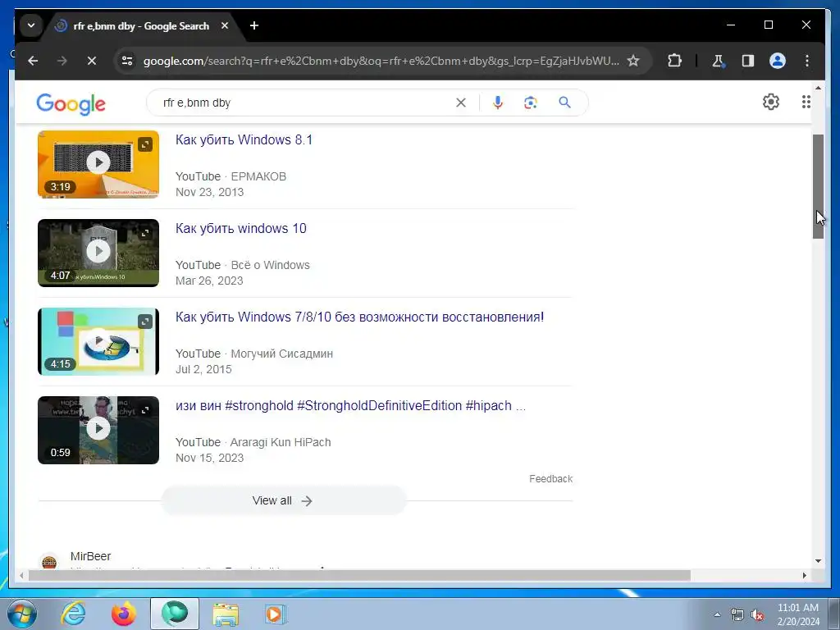The width and height of the screenshot is (840, 630).
Task: Open link Как убить Windows 8.1
Action: [x=244, y=139]
